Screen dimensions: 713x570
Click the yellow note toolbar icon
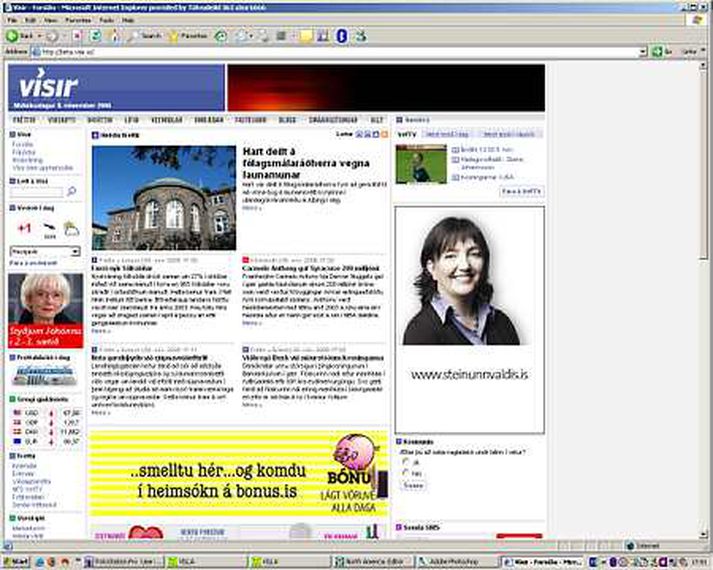(x=306, y=36)
